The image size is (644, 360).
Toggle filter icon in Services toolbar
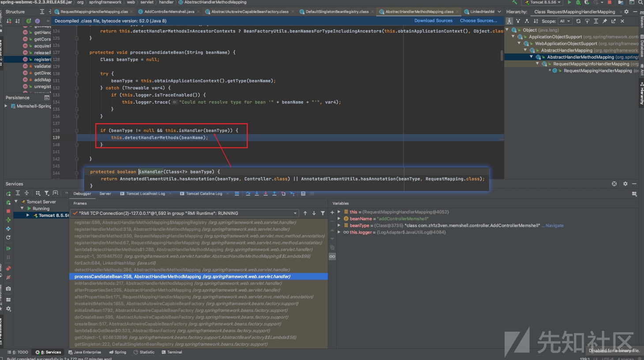tap(46, 193)
